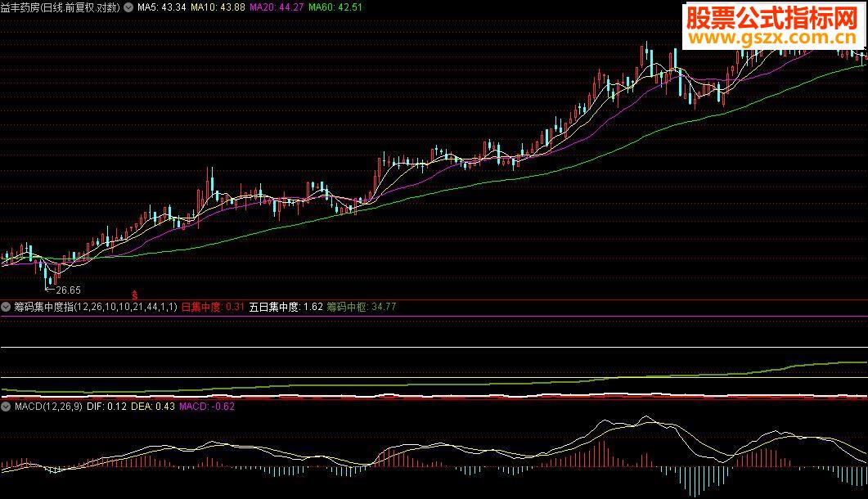This screenshot has width=868, height=499.
Task: Open the 筹码集中度指 indicator dropdown arrow
Action: tap(6, 307)
